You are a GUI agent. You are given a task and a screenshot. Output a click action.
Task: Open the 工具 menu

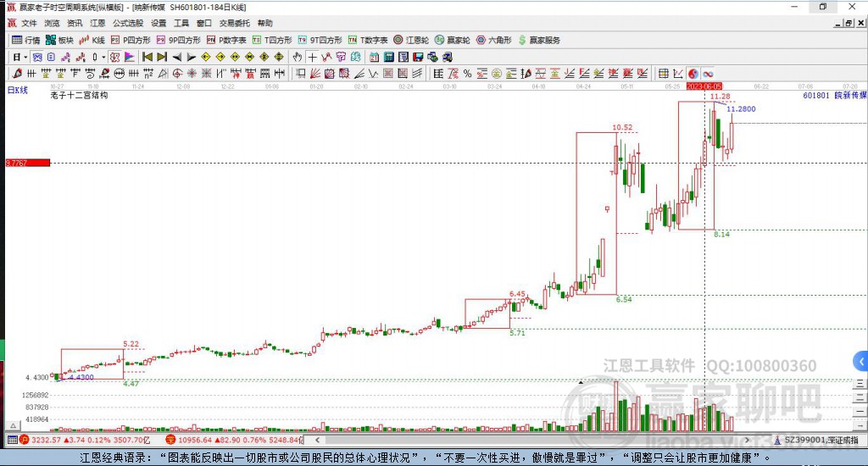(181, 23)
